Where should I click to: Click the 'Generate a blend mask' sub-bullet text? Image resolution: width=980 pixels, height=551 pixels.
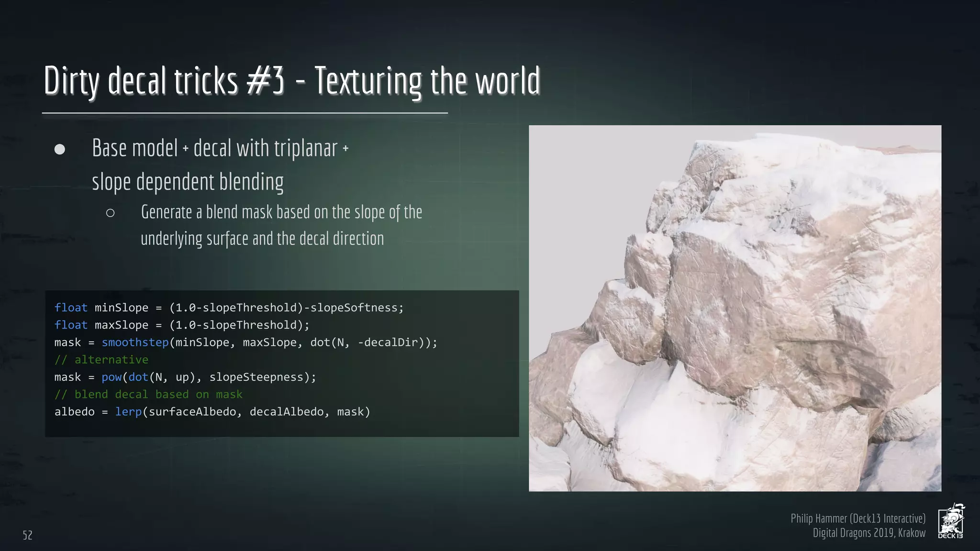point(281,212)
